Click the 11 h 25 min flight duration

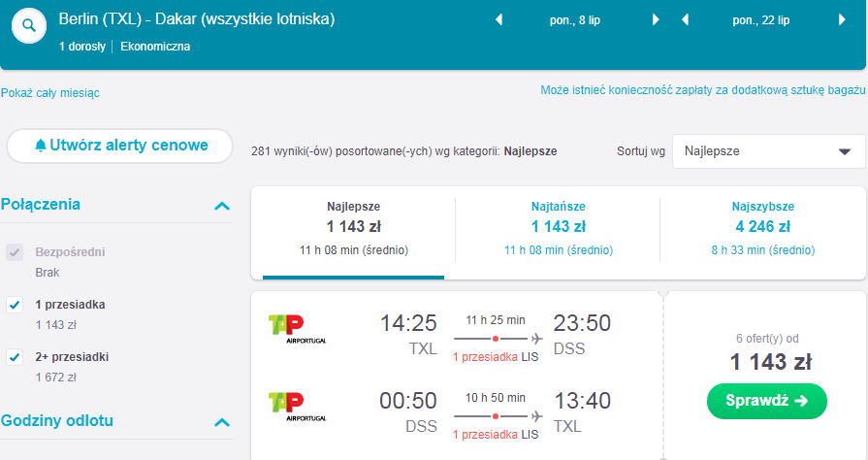coord(496,320)
